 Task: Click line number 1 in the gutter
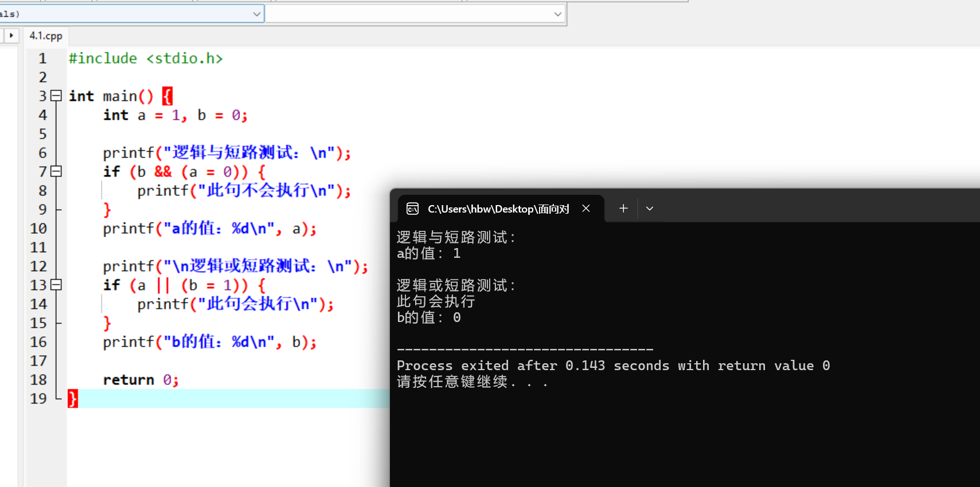(42, 58)
